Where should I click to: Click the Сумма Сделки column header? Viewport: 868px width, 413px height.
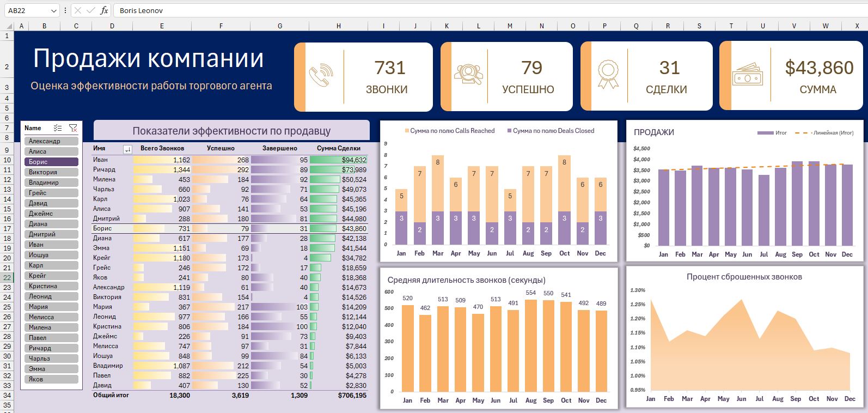tap(339, 148)
